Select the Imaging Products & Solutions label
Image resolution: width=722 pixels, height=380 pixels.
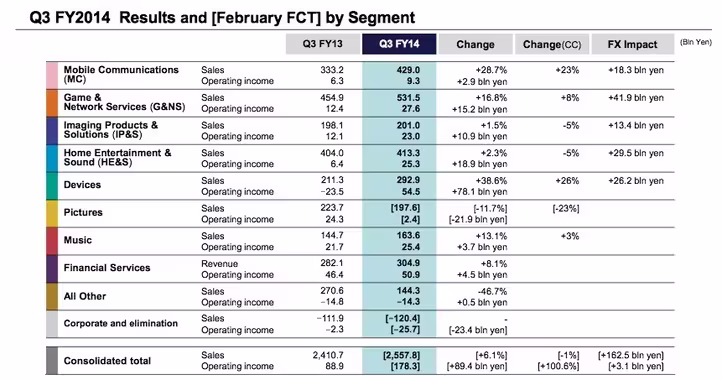[111, 130]
